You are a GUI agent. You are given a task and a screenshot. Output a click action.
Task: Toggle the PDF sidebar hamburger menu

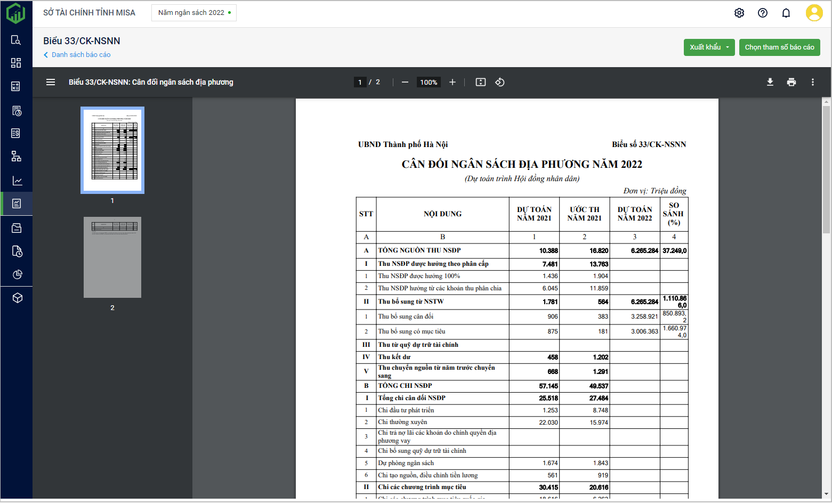click(51, 82)
